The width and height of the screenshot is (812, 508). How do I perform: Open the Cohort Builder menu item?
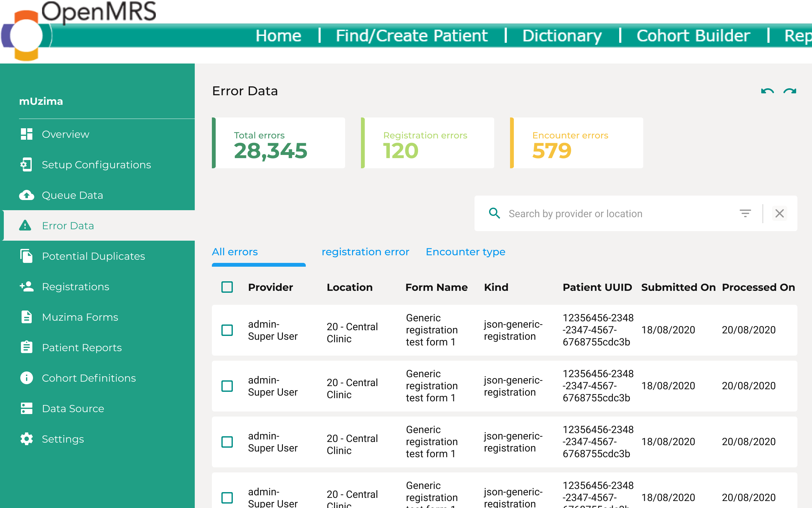click(x=693, y=36)
